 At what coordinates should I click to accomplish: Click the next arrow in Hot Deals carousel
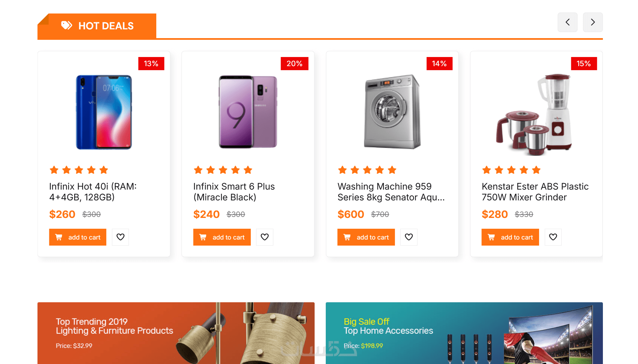point(593,22)
